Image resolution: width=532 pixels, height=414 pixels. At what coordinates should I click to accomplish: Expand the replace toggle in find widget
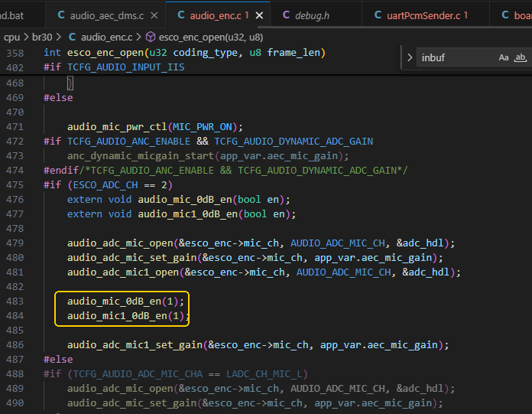pyautogui.click(x=410, y=57)
